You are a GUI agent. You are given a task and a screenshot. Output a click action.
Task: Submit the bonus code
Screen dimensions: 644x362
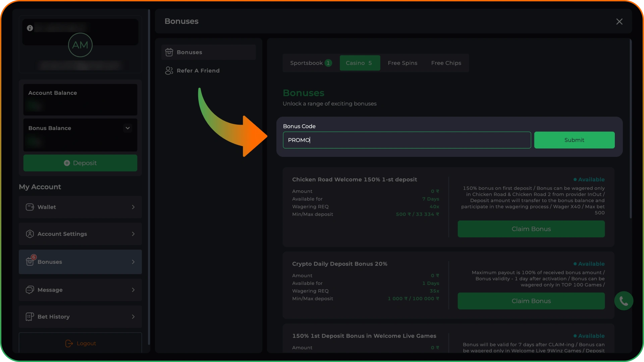574,140
